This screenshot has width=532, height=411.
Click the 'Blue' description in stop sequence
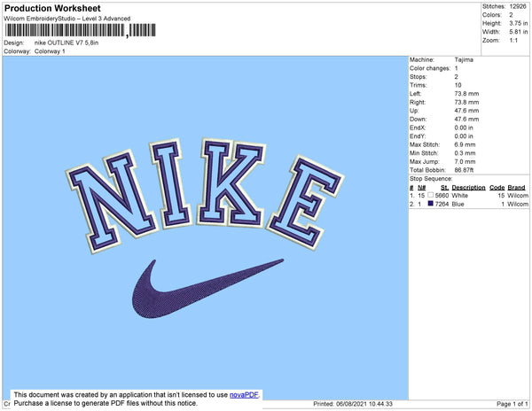click(458, 204)
